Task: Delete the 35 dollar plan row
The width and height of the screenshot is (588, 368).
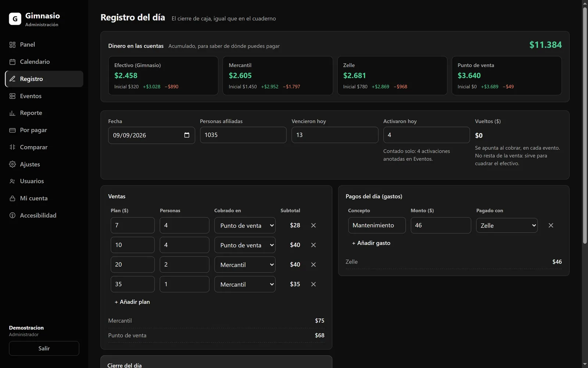Action: [x=313, y=284]
